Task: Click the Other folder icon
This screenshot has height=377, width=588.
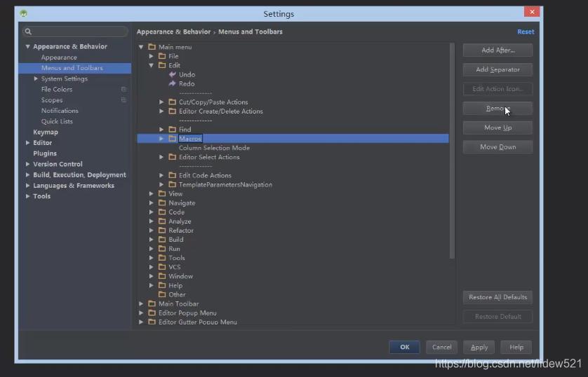Action: point(162,294)
